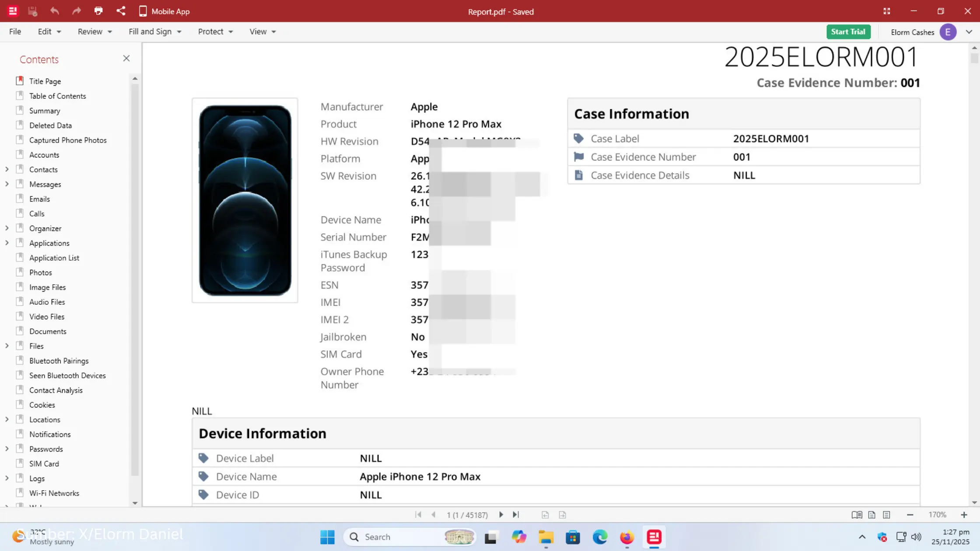
Task: Close the Contents panel
Action: [x=126, y=59]
